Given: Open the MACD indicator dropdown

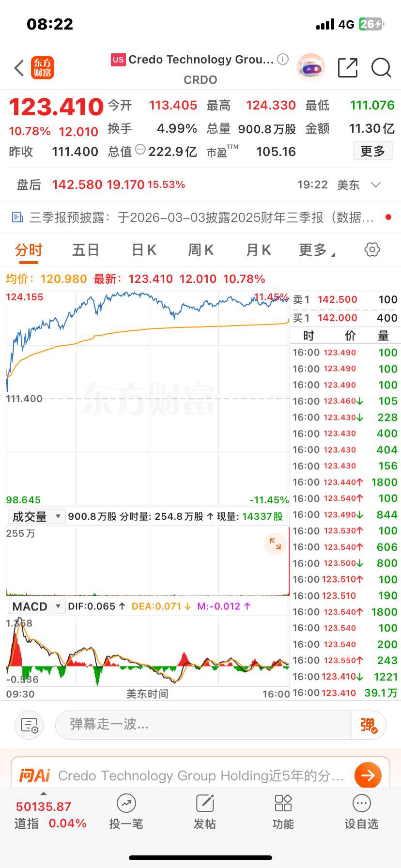Looking at the screenshot, I should tap(36, 606).
